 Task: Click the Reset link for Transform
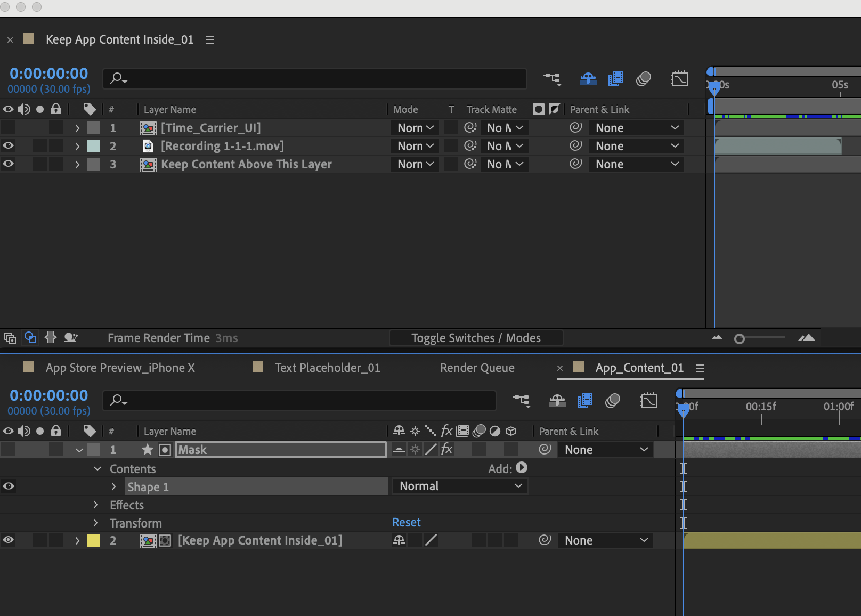tap(406, 522)
